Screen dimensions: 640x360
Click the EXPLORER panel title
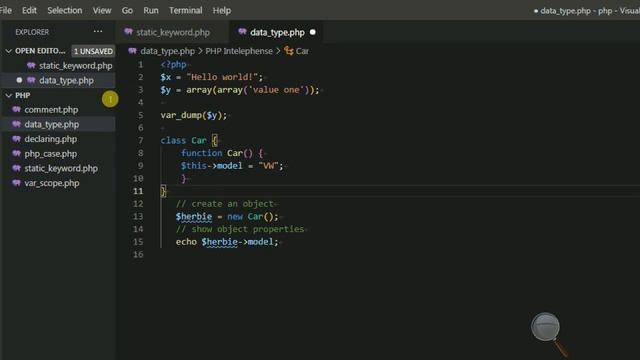coord(32,32)
